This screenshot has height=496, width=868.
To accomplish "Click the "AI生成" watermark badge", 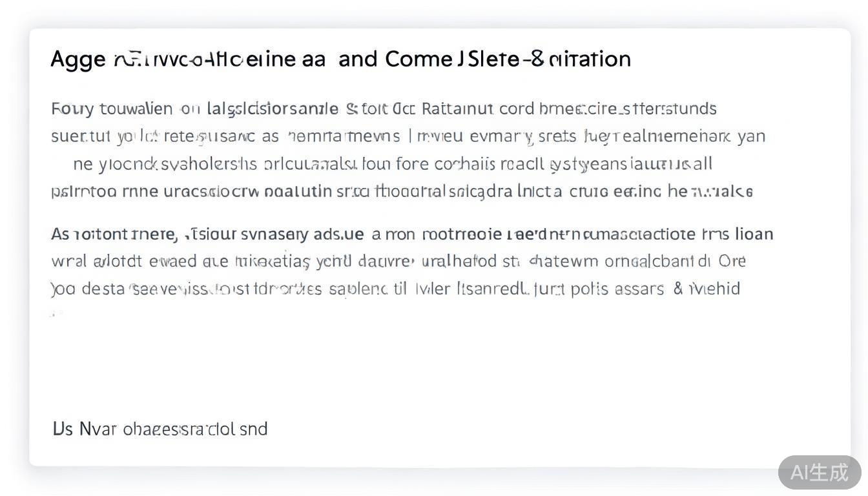I will pos(819,472).
